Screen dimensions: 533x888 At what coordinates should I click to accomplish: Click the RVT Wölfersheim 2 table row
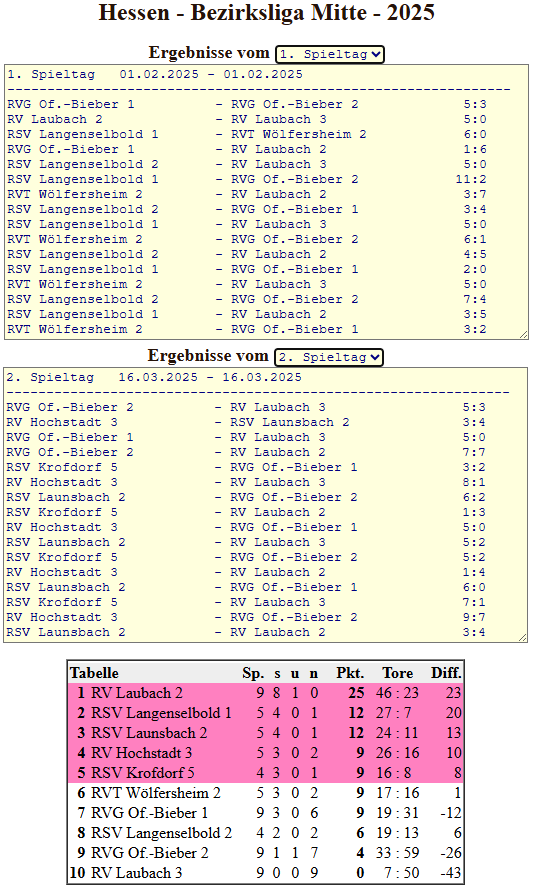pos(266,793)
